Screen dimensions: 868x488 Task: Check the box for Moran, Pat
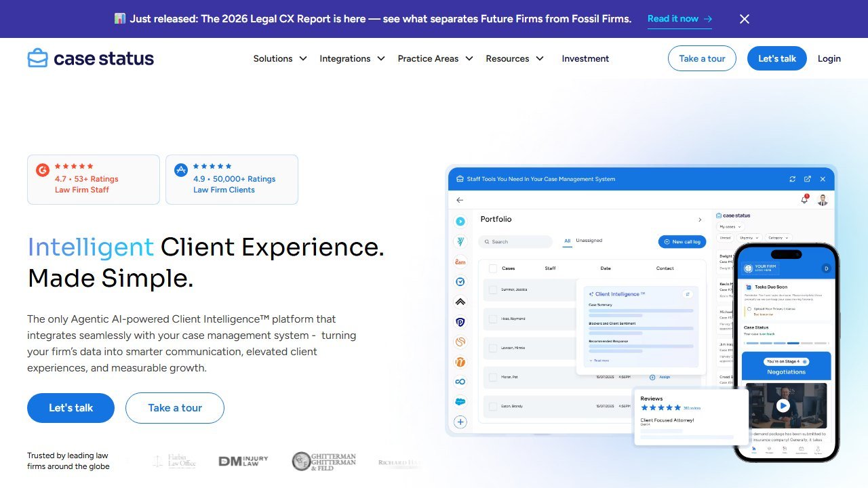tap(493, 378)
